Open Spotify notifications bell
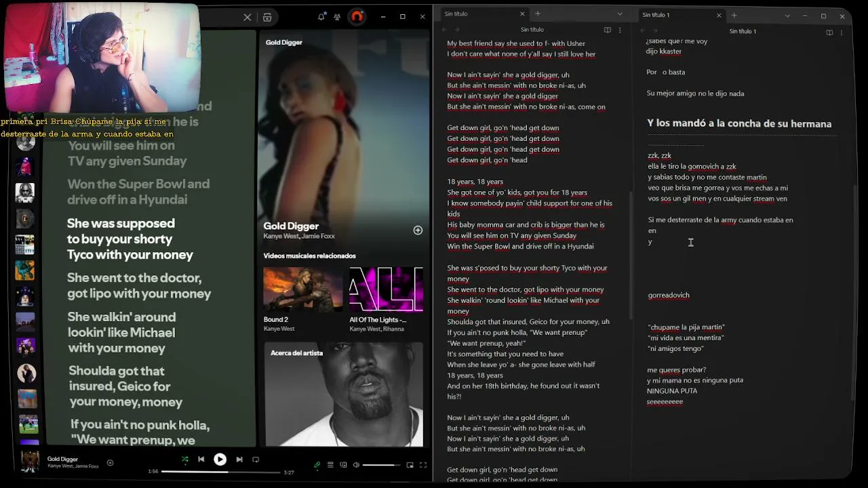 point(321,17)
